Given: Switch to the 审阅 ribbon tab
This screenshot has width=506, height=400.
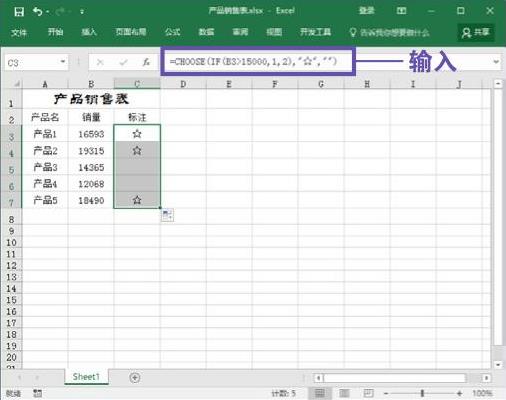Looking at the screenshot, I should point(240,32).
